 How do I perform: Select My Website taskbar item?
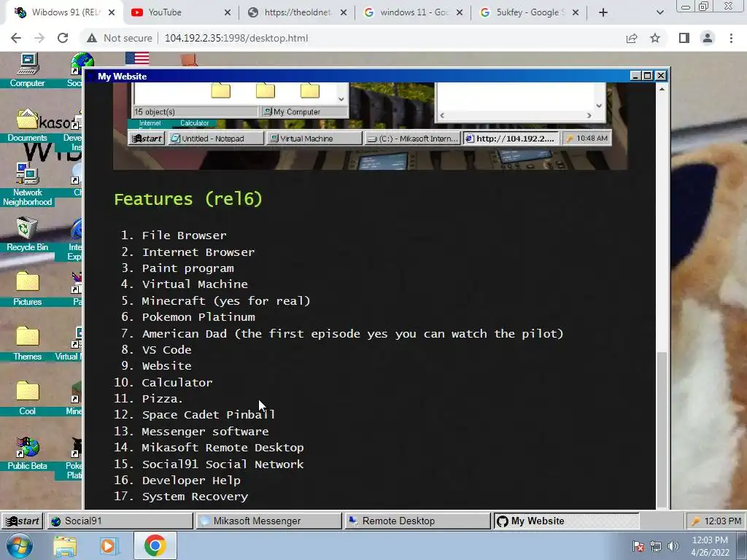click(x=565, y=521)
